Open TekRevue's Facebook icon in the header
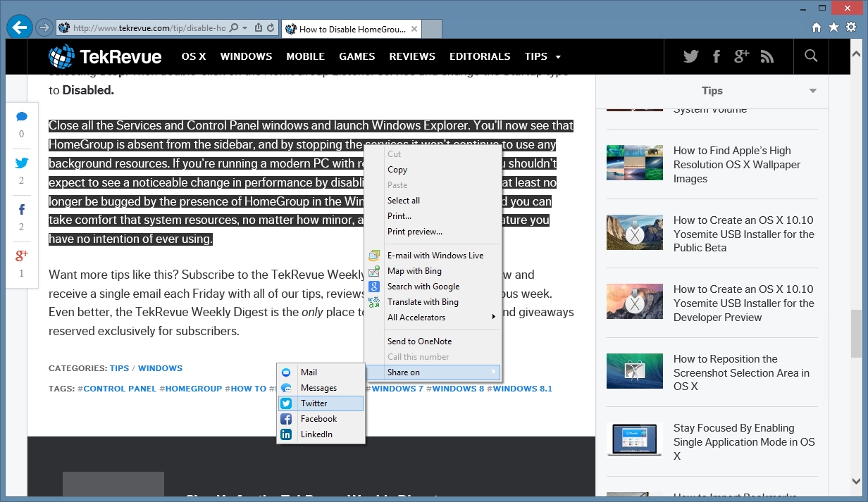The image size is (868, 502). pyautogui.click(x=717, y=56)
